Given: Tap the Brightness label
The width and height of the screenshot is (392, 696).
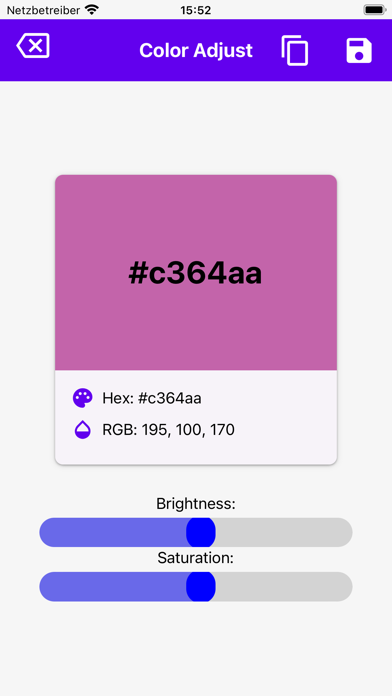Looking at the screenshot, I should coord(196,504).
